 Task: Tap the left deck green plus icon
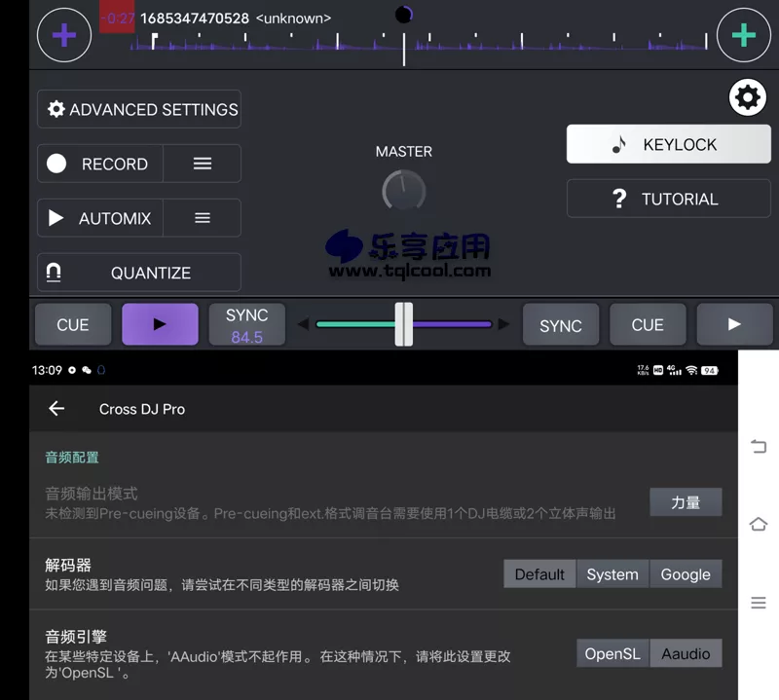[x=63, y=35]
